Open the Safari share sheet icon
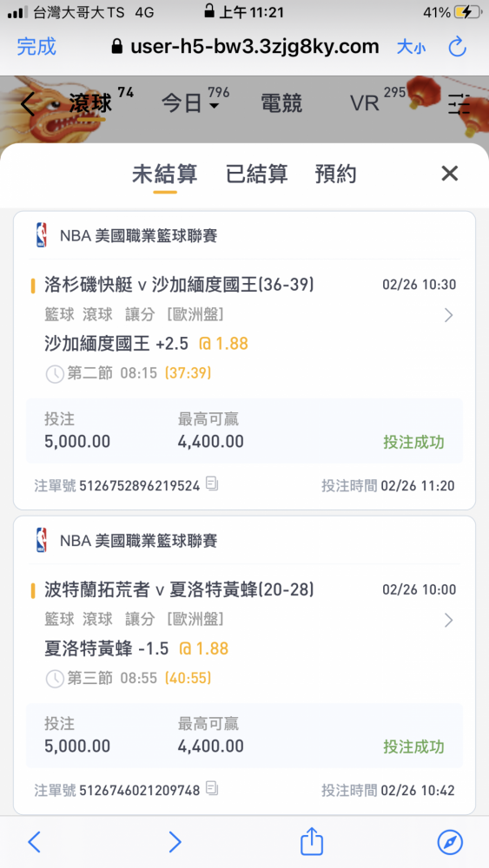489x868 pixels. click(x=311, y=842)
